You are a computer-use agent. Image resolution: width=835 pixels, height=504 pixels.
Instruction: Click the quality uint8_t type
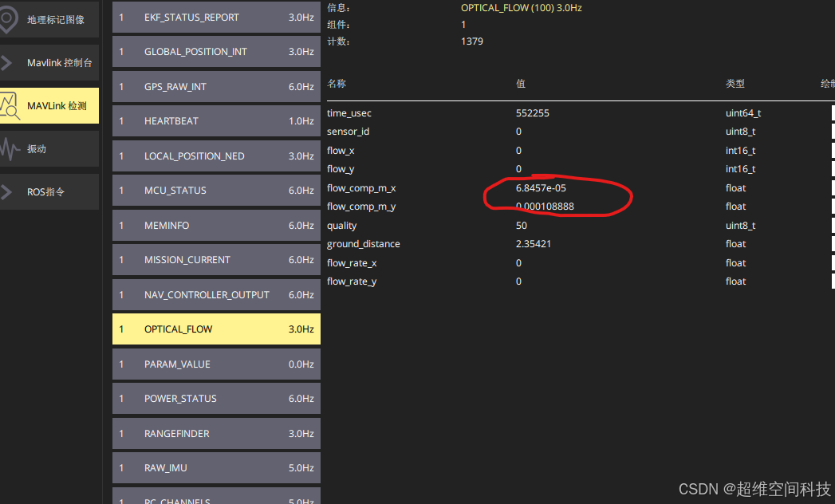tap(740, 226)
